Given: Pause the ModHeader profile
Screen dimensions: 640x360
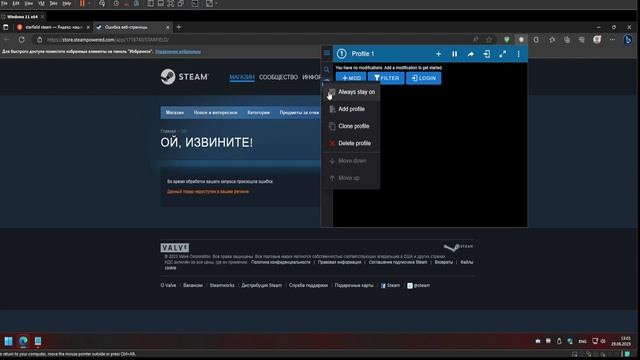Looking at the screenshot, I should [x=454, y=54].
